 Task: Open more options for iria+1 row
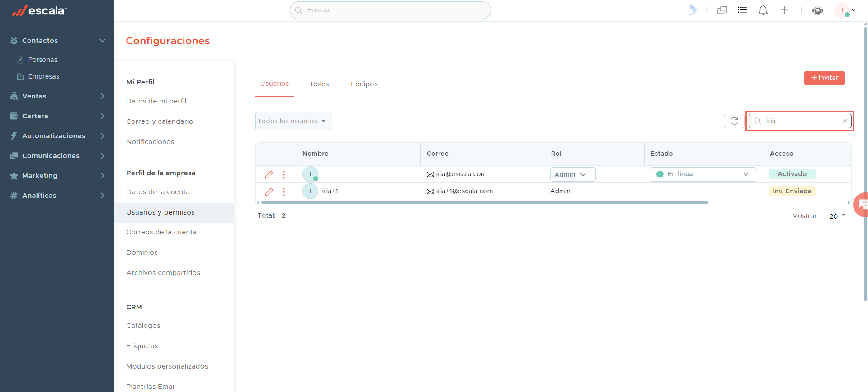(284, 191)
